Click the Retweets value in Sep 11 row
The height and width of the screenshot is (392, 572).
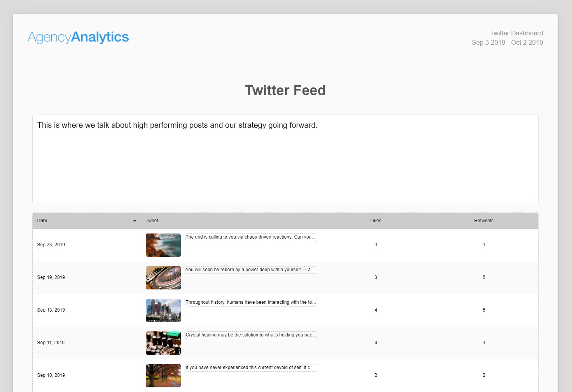tap(484, 343)
